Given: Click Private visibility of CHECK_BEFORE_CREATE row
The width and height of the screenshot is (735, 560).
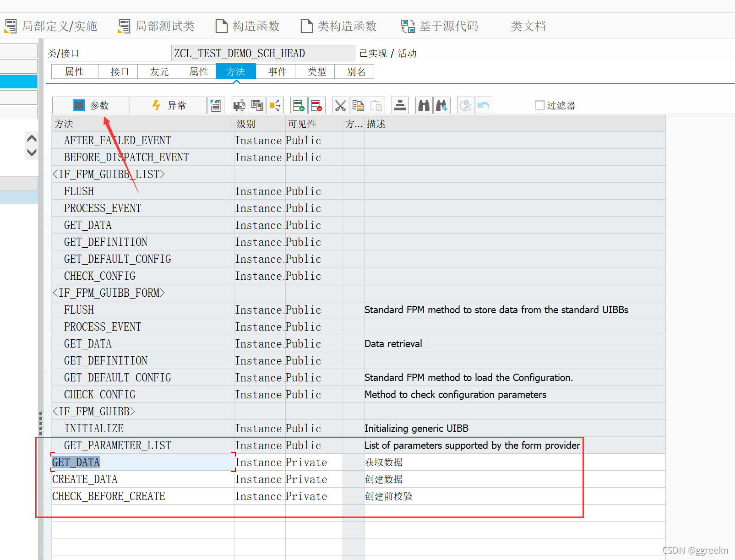Looking at the screenshot, I should pyautogui.click(x=314, y=496).
